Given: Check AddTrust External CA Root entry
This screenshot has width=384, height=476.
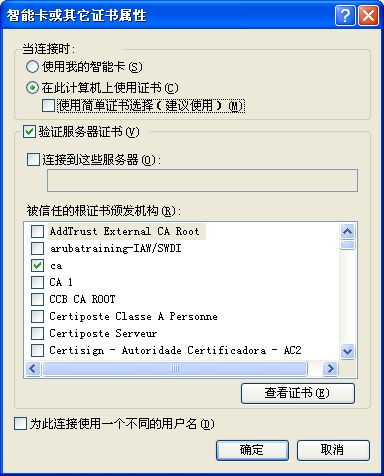Looking at the screenshot, I should [37, 231].
